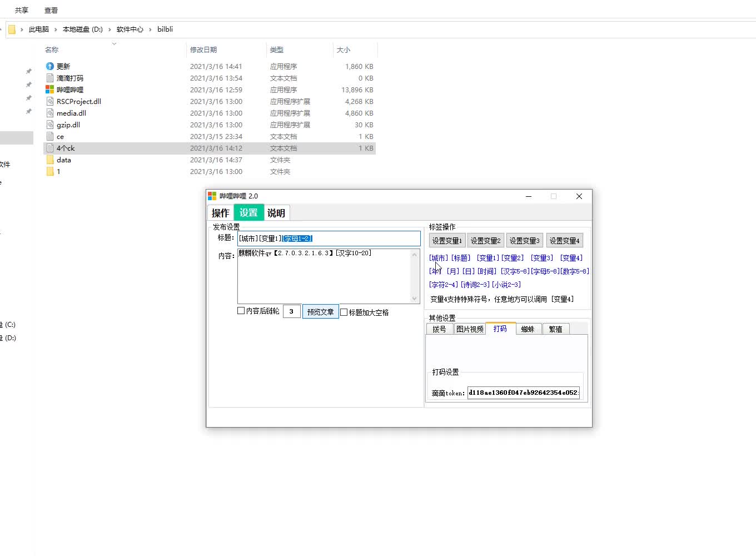This screenshot has height=556, width=756.
Task: Sort files by 类型 column header
Action: point(300,49)
